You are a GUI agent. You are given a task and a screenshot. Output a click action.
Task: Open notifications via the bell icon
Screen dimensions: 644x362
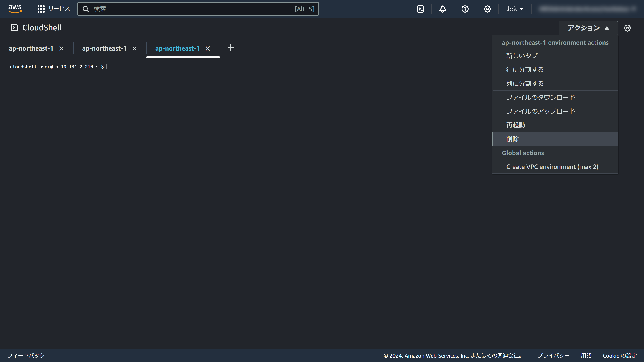tap(443, 9)
